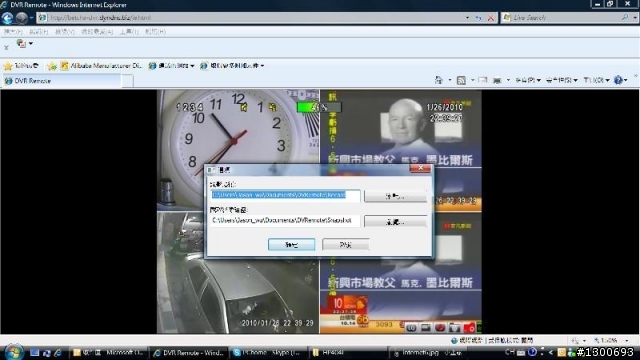Refresh the page in the address bar
The width and height of the screenshot is (640, 360).
coord(479,18)
